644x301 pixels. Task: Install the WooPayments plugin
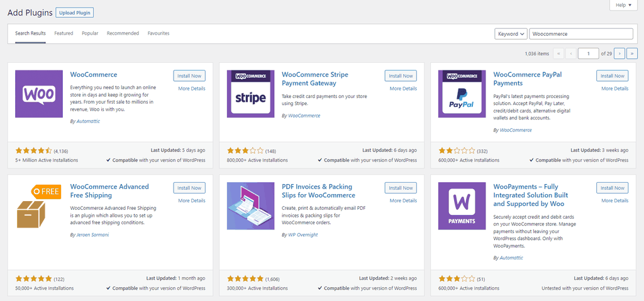point(613,188)
